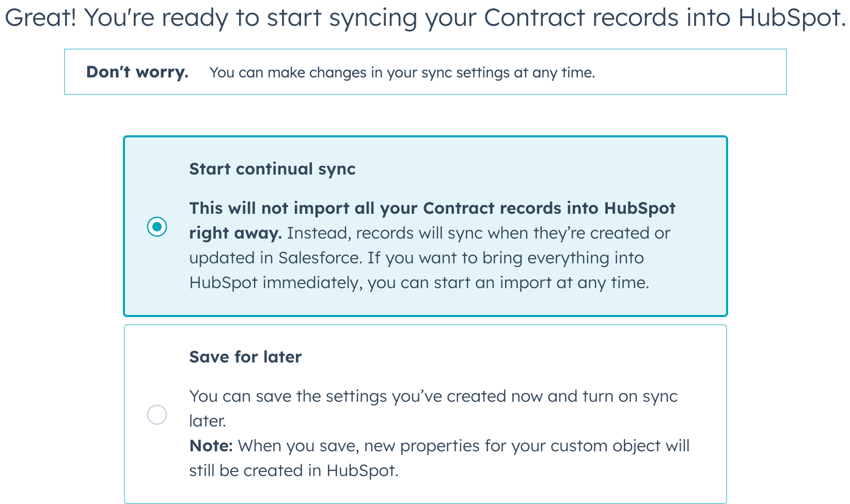The width and height of the screenshot is (850, 504).
Task: Click the bold import warning text in sync card
Action: point(433,208)
